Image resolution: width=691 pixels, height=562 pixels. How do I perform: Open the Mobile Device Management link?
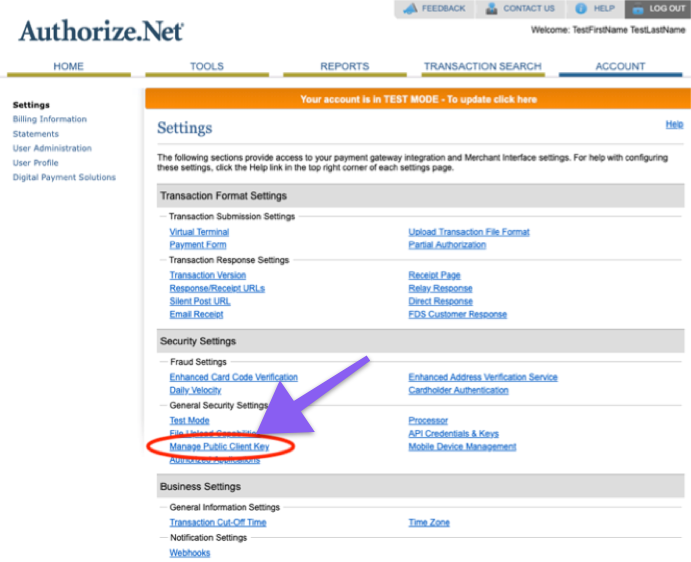click(462, 447)
